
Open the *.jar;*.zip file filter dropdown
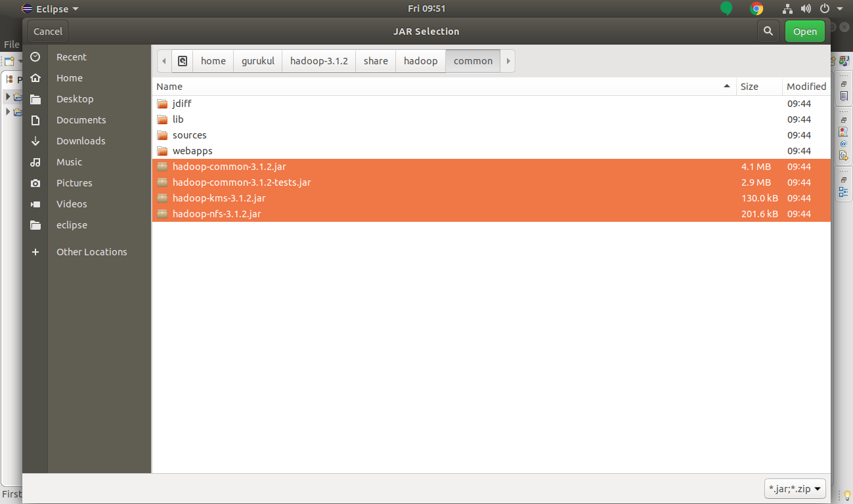[x=795, y=489]
